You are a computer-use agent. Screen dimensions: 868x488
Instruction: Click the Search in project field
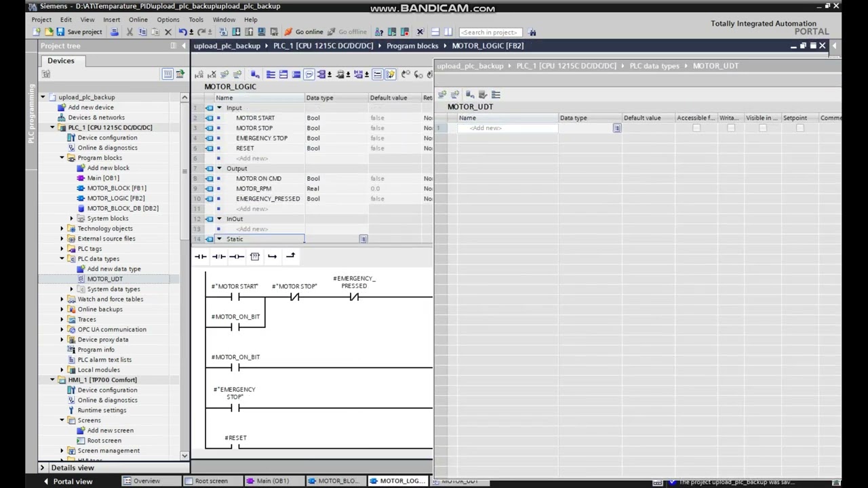(x=490, y=32)
